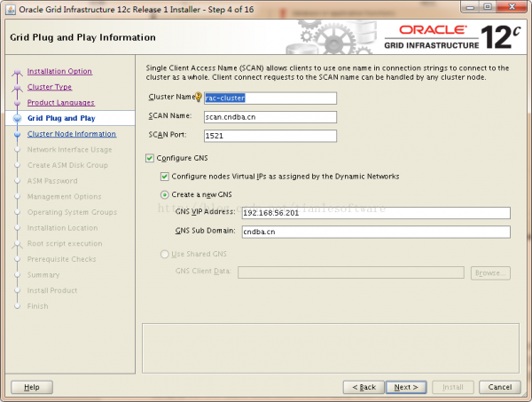Click the Network Interface Usage step
The image size is (532, 402).
pos(69,150)
